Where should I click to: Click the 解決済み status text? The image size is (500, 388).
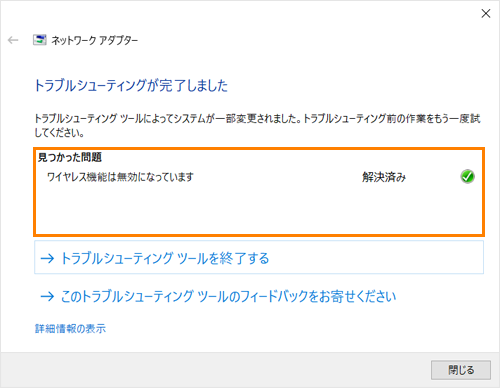pyautogui.click(x=384, y=177)
